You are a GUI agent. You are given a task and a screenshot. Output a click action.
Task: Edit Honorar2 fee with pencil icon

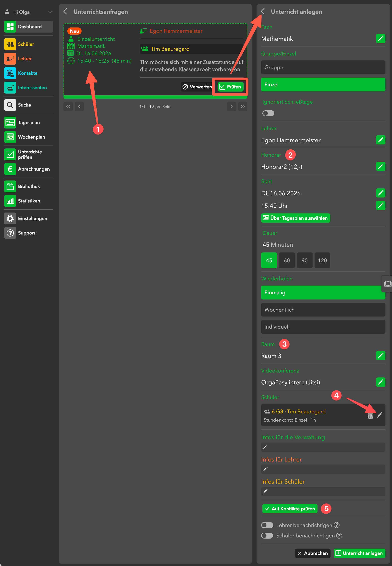380,167
